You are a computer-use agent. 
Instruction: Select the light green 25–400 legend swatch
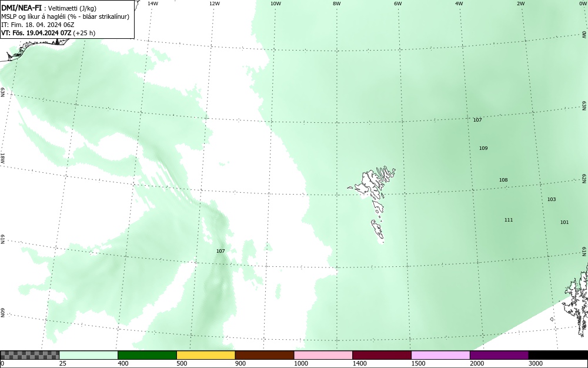pos(89,355)
